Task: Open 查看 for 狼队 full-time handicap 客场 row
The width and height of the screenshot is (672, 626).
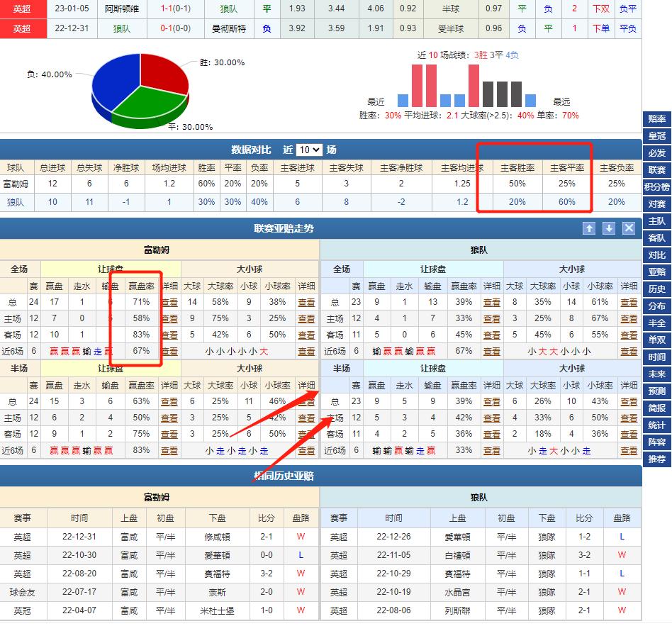Action: point(491,335)
